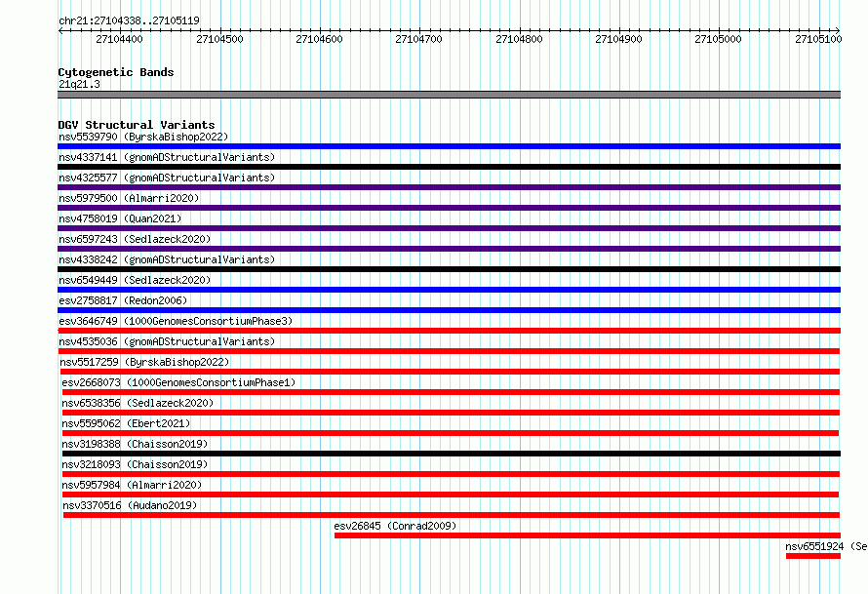Viewport: 868px width, 594px height.
Task: Click ruler position 27104400
Action: [x=120, y=39]
